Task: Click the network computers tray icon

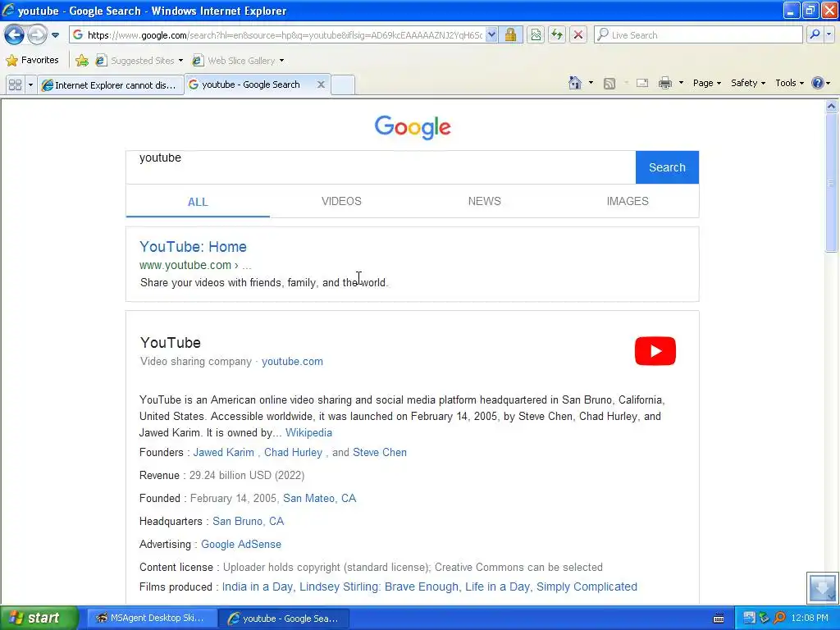Action: pos(749,619)
